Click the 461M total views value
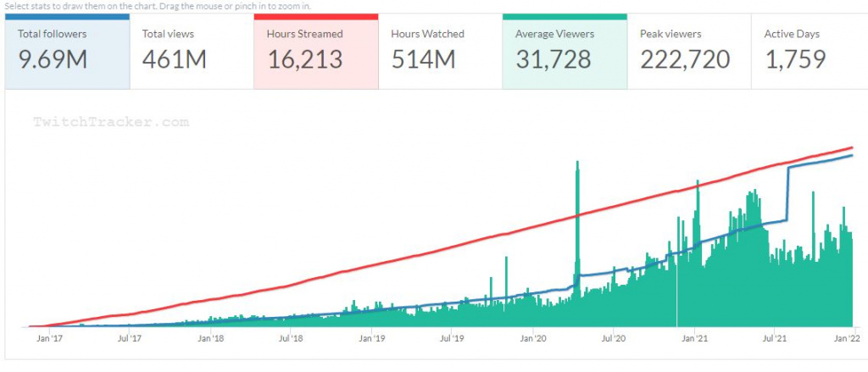 coord(175,60)
